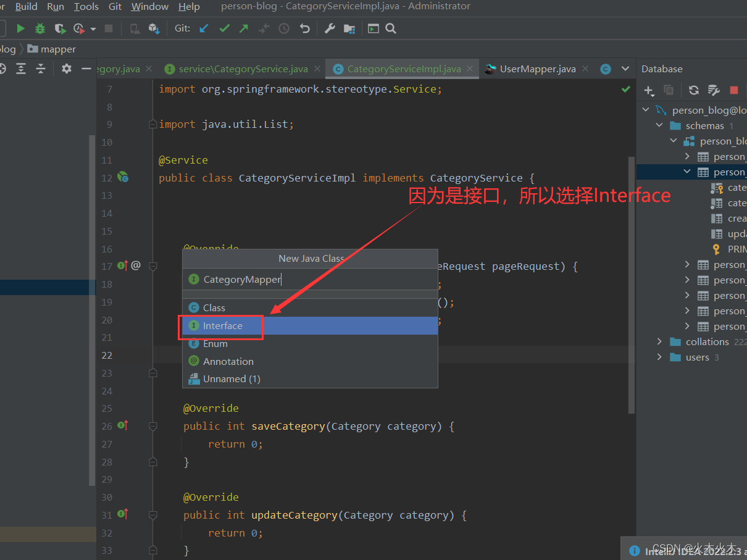The width and height of the screenshot is (747, 560).
Task: Collapse the selected person_ table node
Action: click(687, 172)
